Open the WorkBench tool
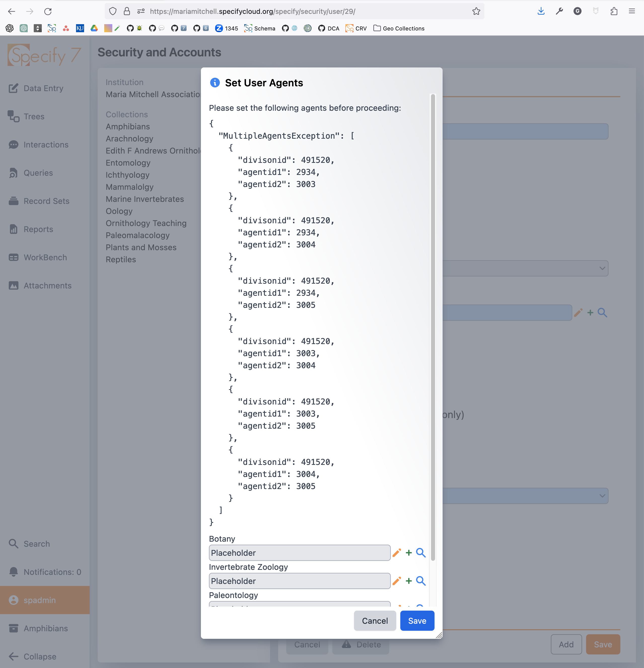 pyautogui.click(x=45, y=257)
